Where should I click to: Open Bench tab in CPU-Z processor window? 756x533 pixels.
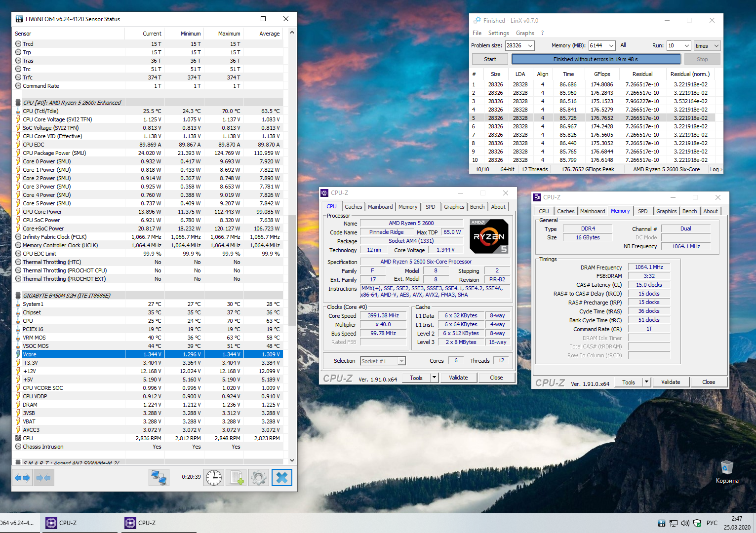point(477,207)
